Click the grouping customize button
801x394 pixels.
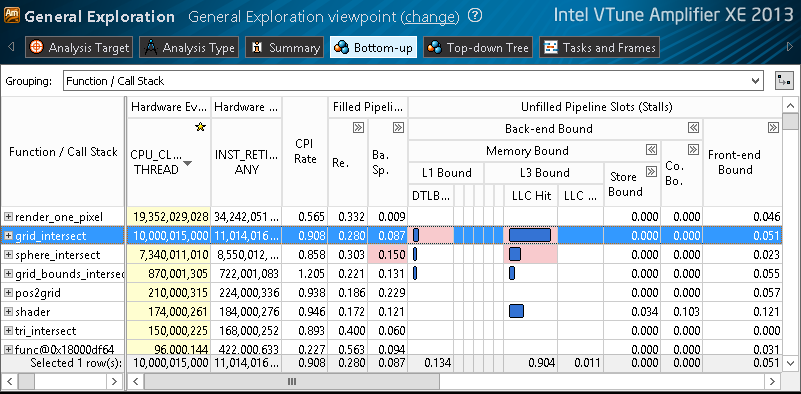[784, 81]
